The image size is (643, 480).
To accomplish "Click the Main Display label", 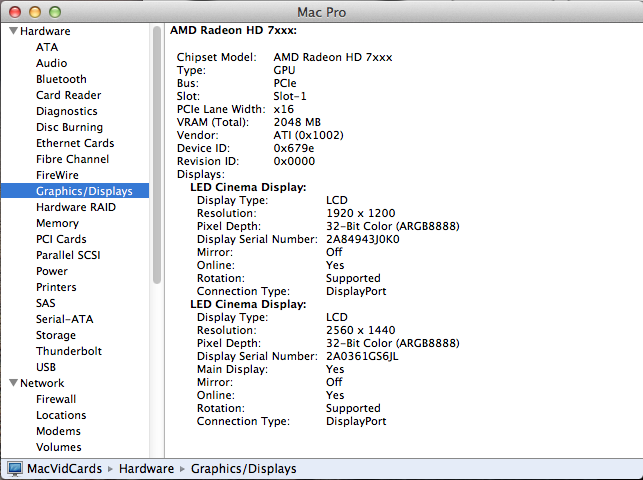I will click(x=232, y=369).
